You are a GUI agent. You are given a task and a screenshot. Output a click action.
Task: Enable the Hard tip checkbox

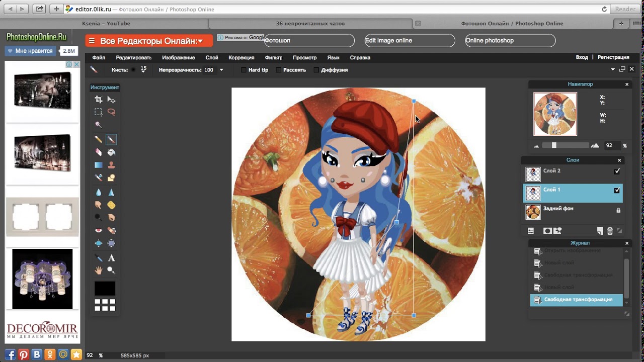244,70
